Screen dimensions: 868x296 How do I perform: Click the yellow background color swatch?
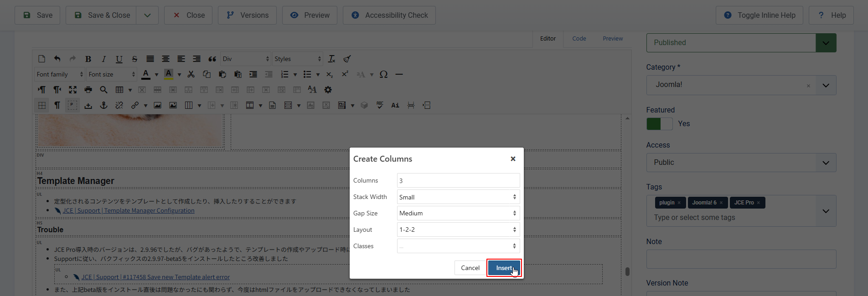tap(168, 74)
